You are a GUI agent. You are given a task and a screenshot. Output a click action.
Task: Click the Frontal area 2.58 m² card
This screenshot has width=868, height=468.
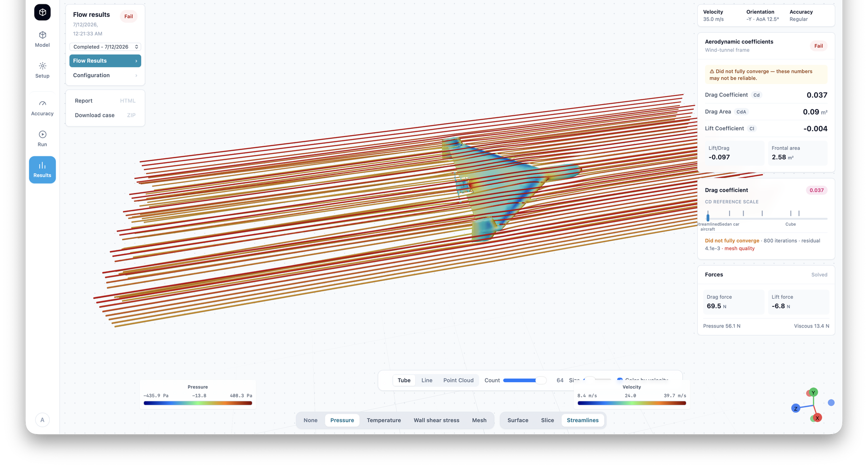[798, 153]
